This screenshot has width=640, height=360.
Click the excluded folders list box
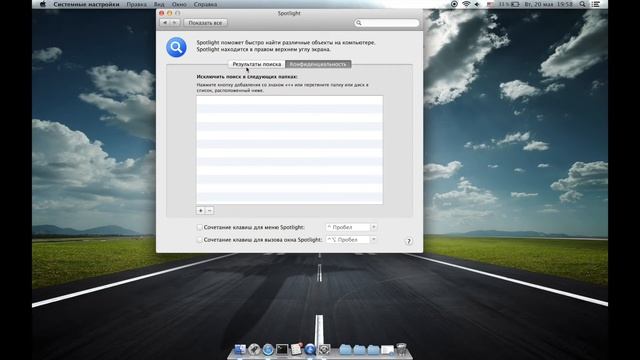pyautogui.click(x=289, y=150)
